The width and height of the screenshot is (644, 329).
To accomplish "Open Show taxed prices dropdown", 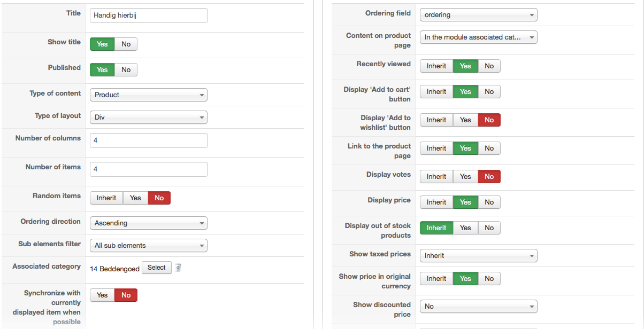I will pos(478,255).
